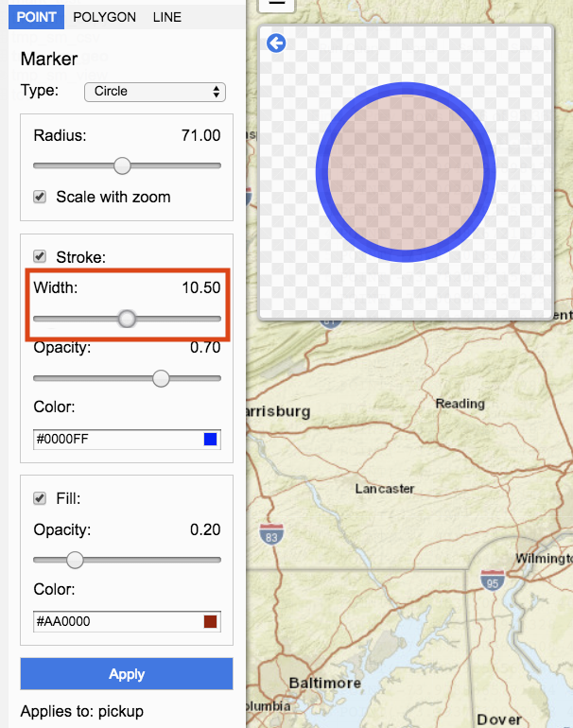Click the stroke Opacity slider handle
This screenshot has height=728, width=573.
coord(161,378)
